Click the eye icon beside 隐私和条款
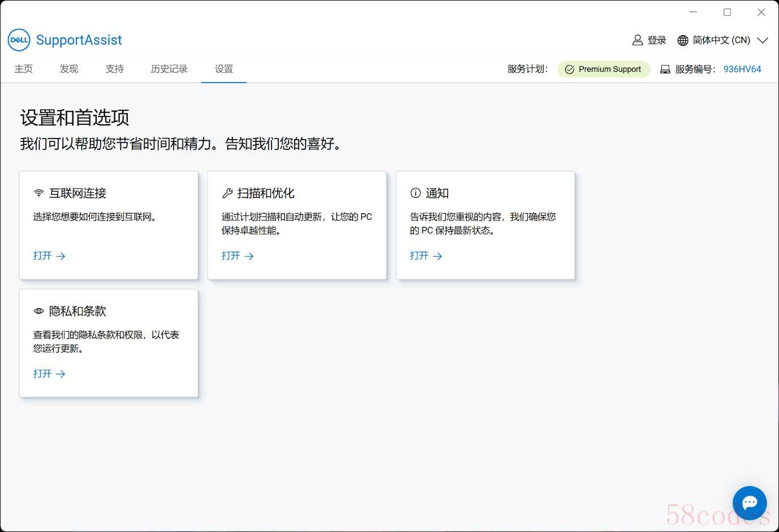779x532 pixels. point(39,312)
